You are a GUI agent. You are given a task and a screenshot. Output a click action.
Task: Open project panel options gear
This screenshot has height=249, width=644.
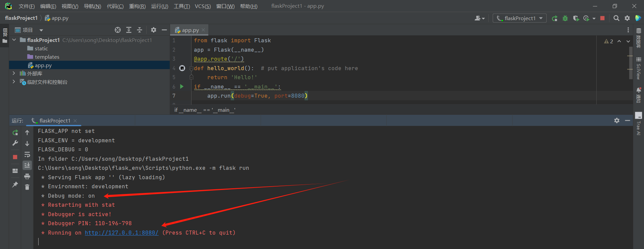pos(154,30)
